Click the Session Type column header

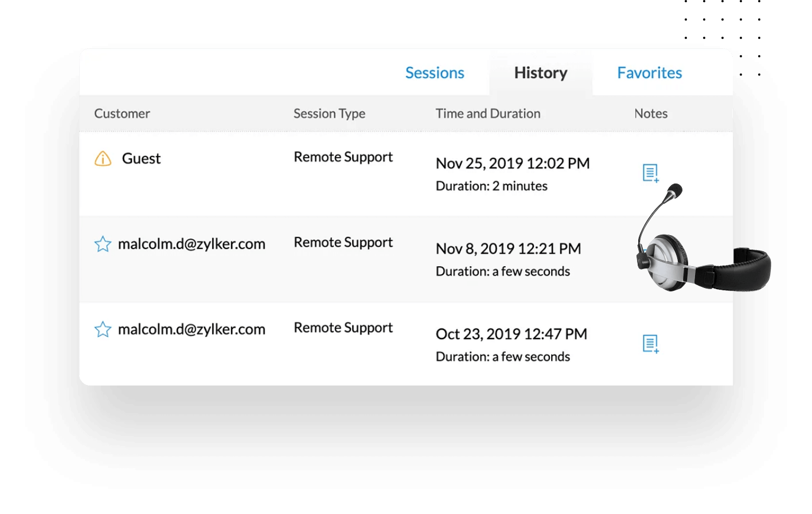click(x=329, y=114)
